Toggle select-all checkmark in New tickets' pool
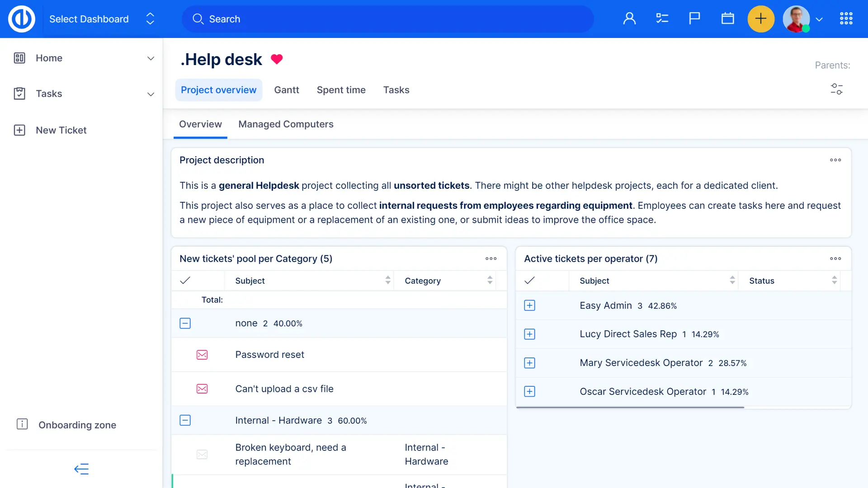Screen dimensions: 868x488 click(185, 281)
